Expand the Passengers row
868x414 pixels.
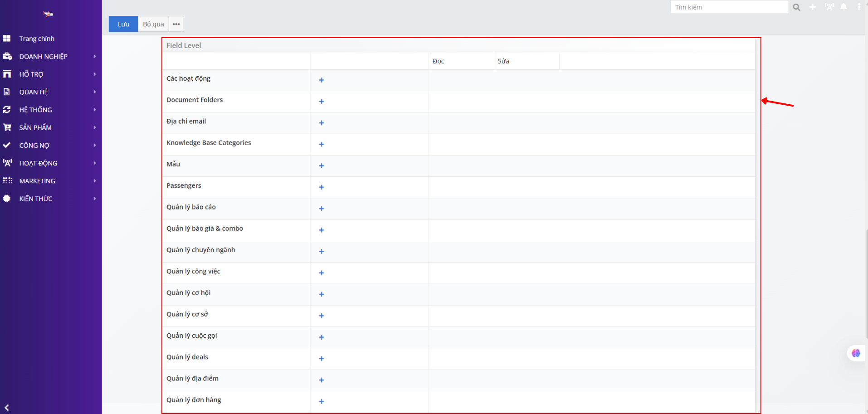click(x=321, y=187)
